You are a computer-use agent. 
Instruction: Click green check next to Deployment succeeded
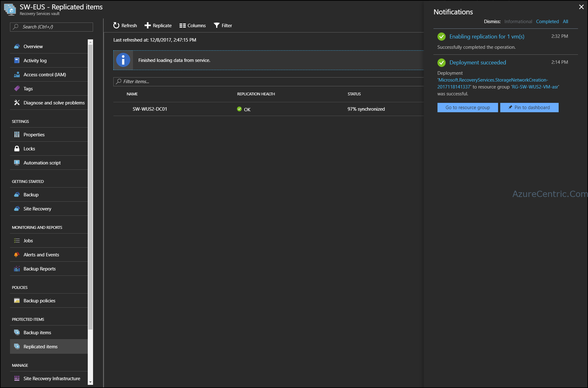point(442,63)
